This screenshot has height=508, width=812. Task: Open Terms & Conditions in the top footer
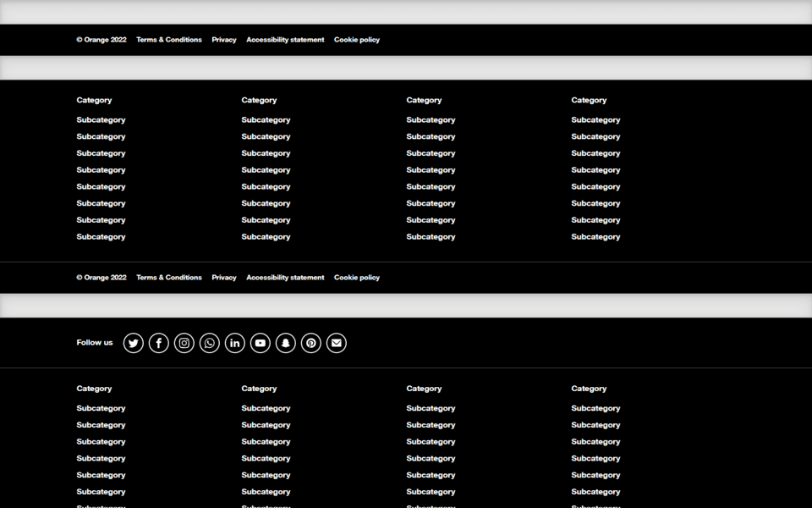168,39
